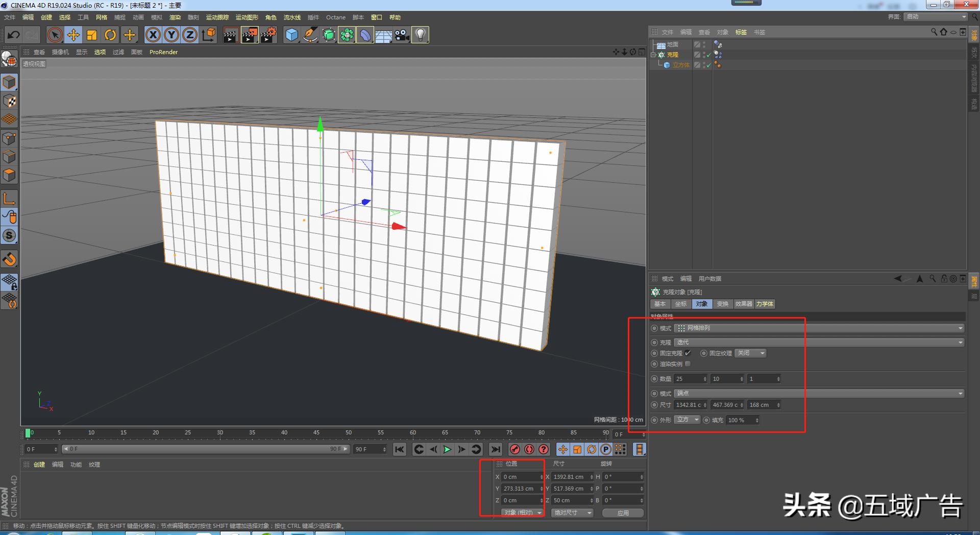Image resolution: width=980 pixels, height=535 pixels.
Task: Open the 渲染 menu
Action: coord(175,17)
